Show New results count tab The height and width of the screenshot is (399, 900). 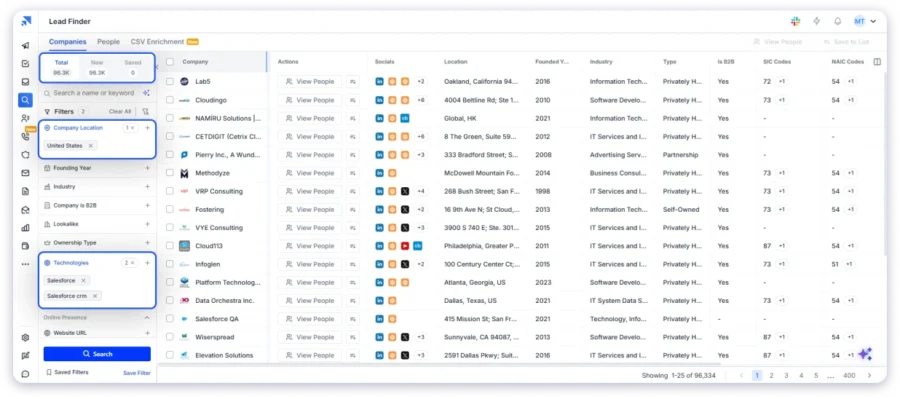pos(97,68)
